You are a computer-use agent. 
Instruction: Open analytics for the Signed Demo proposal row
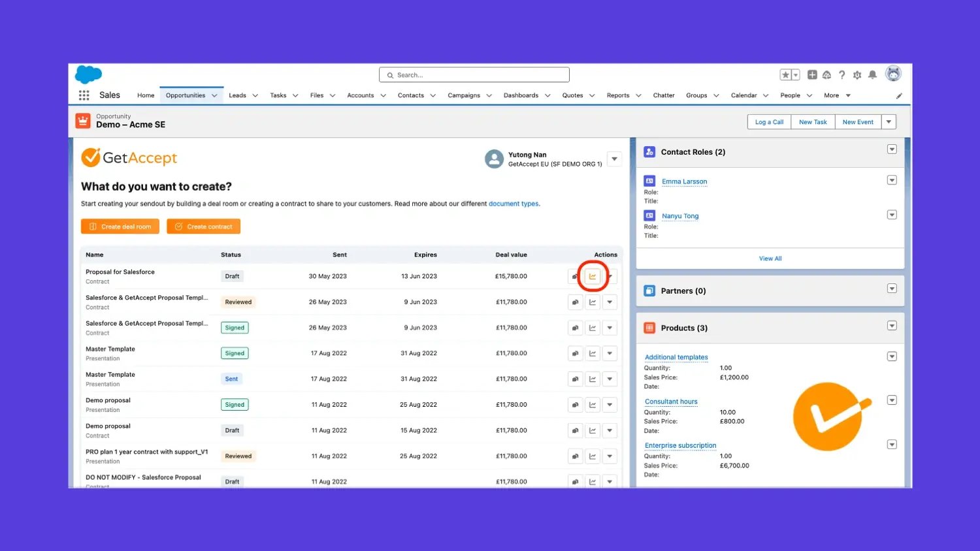click(x=593, y=405)
